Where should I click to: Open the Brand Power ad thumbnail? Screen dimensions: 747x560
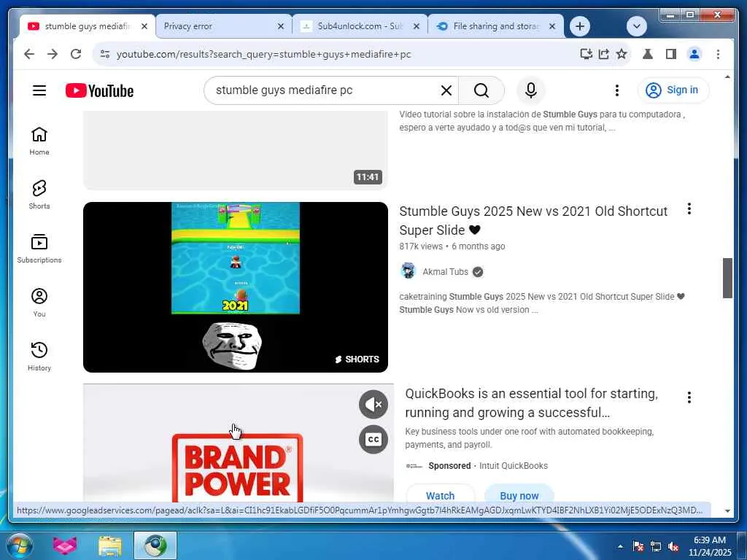coord(239,443)
